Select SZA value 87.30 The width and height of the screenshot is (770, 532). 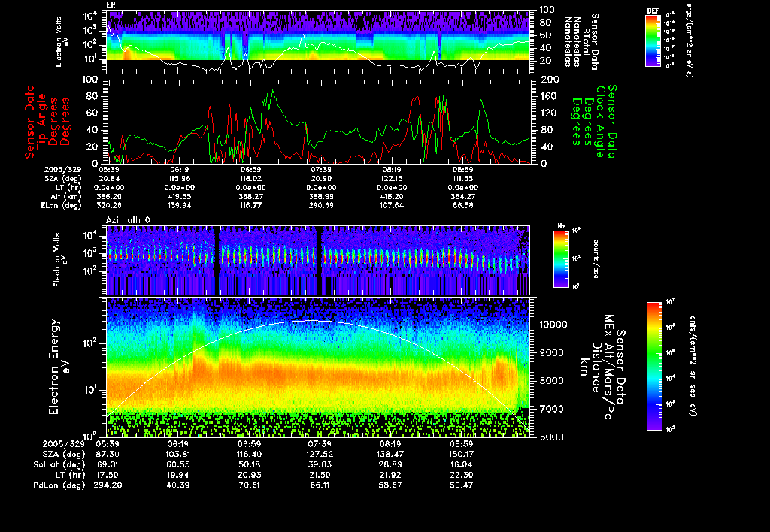pyautogui.click(x=106, y=455)
